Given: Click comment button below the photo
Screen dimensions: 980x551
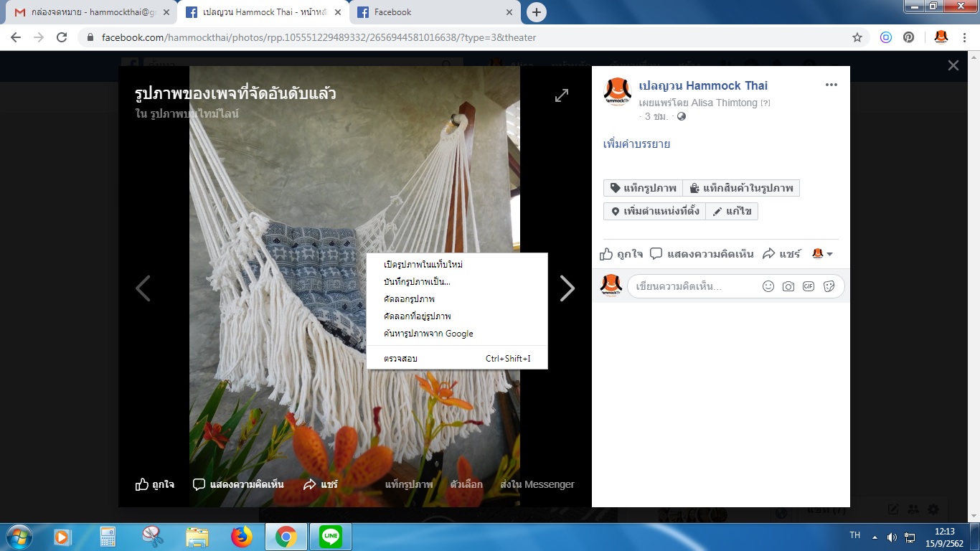Looking at the screenshot, I should click(238, 484).
